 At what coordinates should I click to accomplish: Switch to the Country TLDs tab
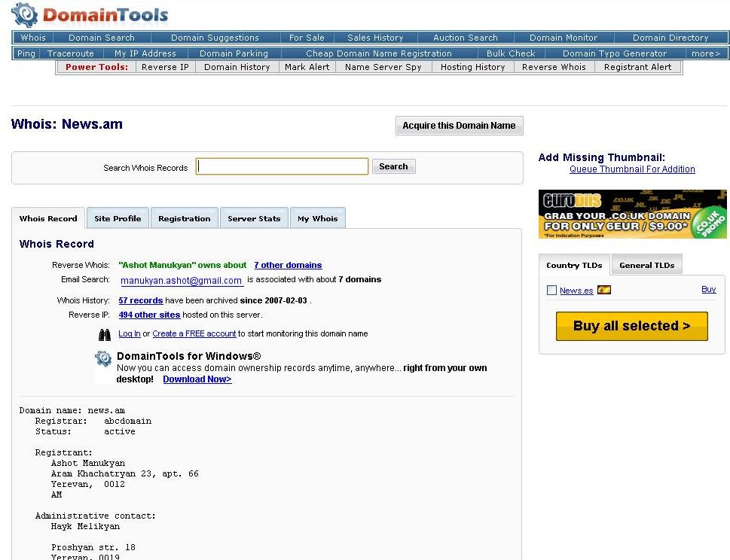tap(574, 265)
